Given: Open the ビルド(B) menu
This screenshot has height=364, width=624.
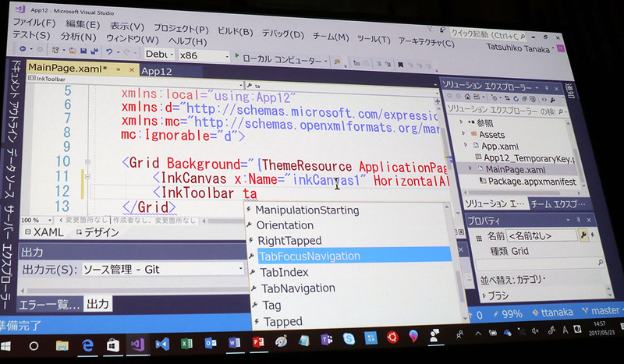Looking at the screenshot, I should click(236, 31).
